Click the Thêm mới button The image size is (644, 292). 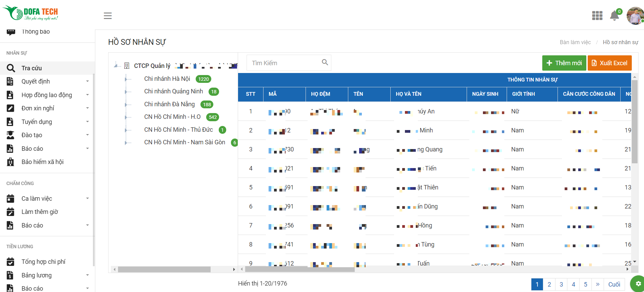(x=564, y=63)
